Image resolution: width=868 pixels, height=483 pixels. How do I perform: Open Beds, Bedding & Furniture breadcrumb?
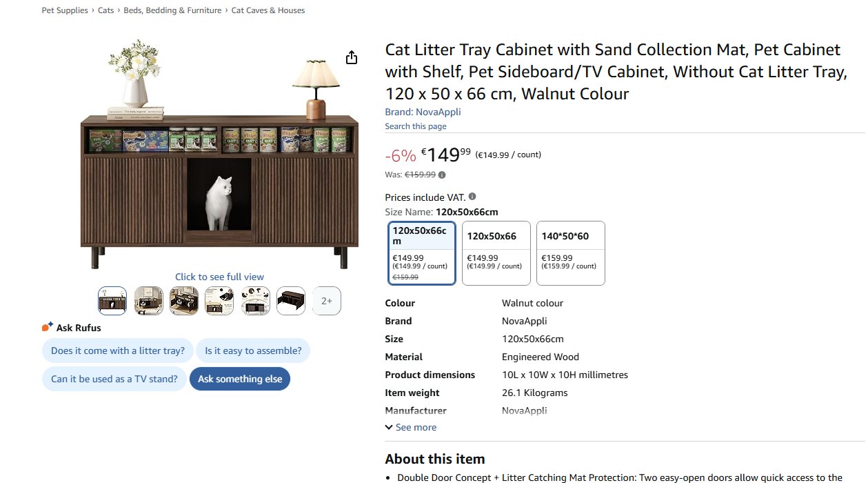pyautogui.click(x=172, y=10)
